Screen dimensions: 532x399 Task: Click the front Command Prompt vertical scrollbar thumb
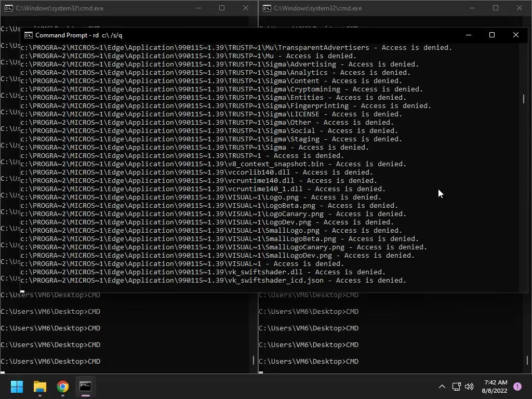524,99
